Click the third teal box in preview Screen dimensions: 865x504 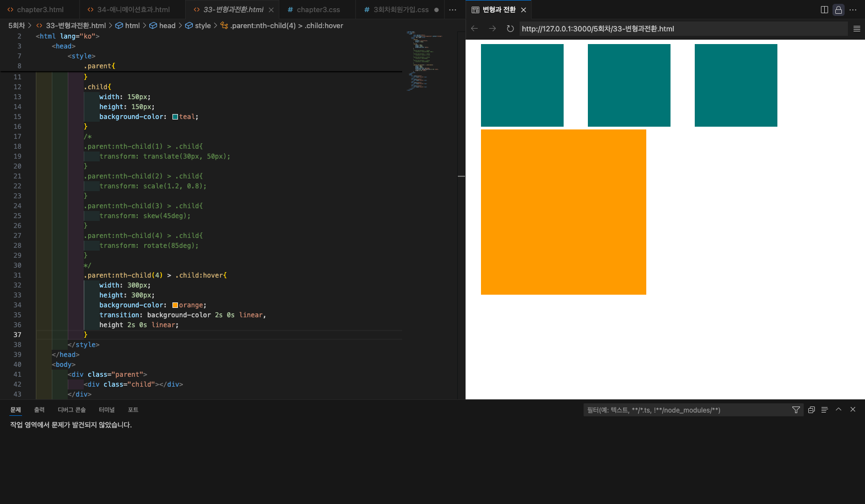click(x=736, y=85)
